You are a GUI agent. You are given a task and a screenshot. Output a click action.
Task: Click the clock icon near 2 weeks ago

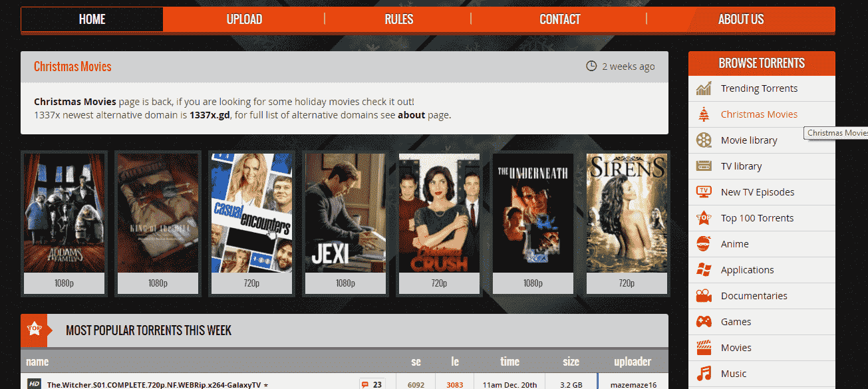point(591,66)
